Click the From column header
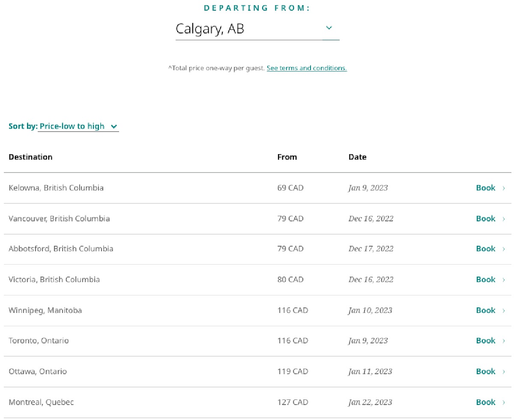 click(287, 157)
